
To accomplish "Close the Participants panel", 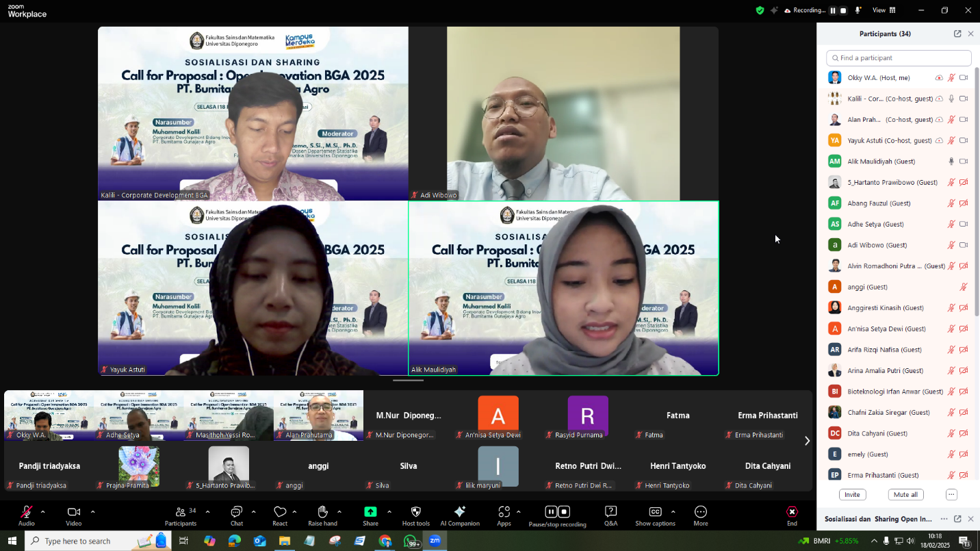I will tap(970, 34).
